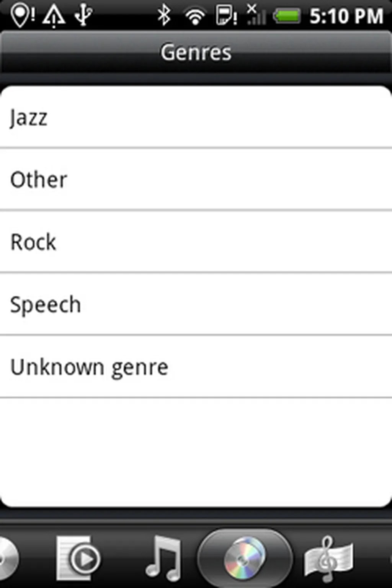Switch to the songs music note tab

tap(163, 558)
